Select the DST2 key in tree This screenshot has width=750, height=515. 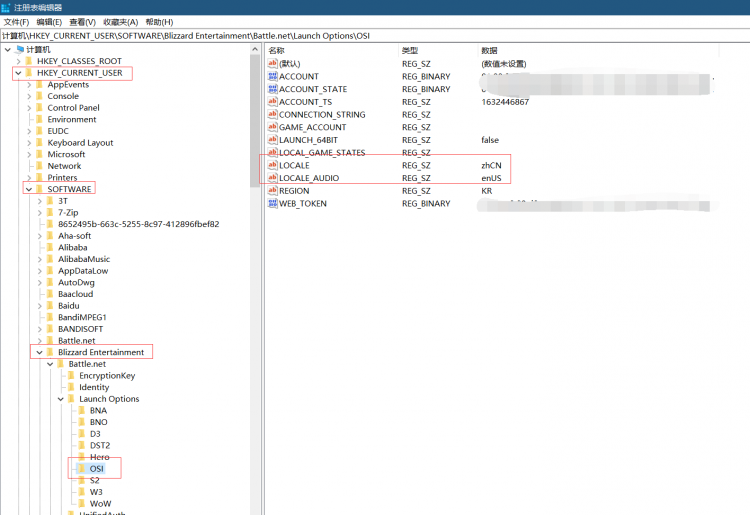click(x=100, y=446)
